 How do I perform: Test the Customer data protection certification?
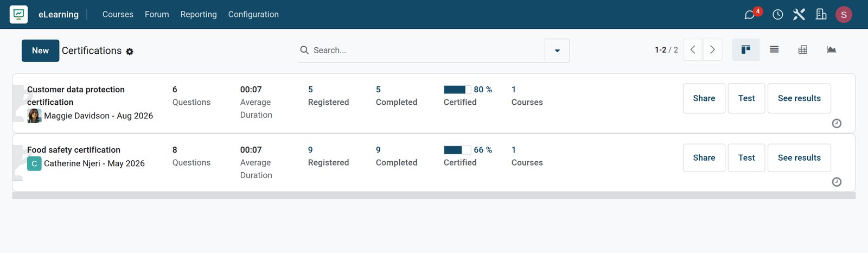click(746, 98)
